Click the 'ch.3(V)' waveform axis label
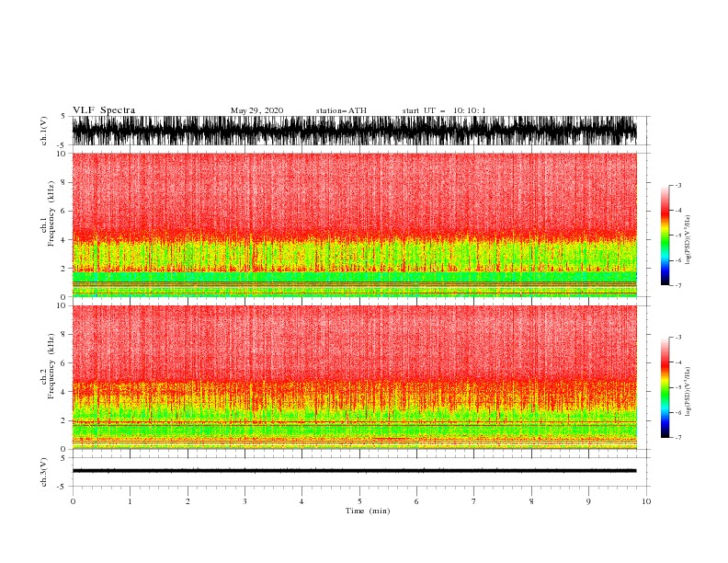This screenshot has width=728, height=563. pos(44,472)
